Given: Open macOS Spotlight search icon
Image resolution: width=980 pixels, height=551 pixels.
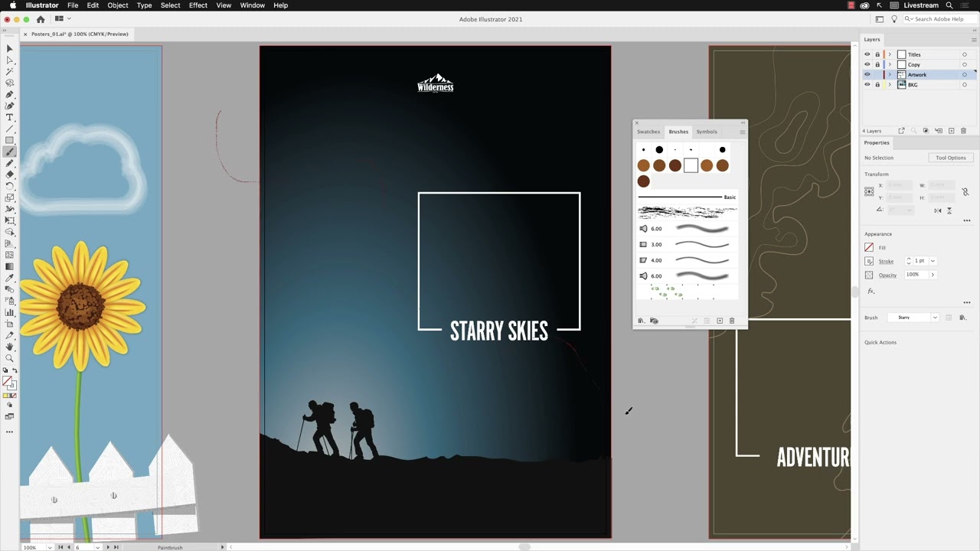Looking at the screenshot, I should 949,5.
